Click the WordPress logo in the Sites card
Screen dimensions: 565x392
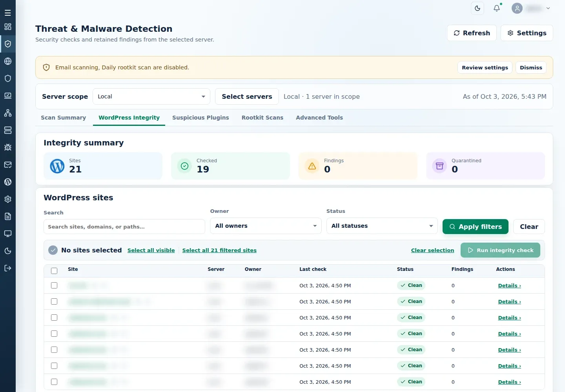tap(57, 166)
